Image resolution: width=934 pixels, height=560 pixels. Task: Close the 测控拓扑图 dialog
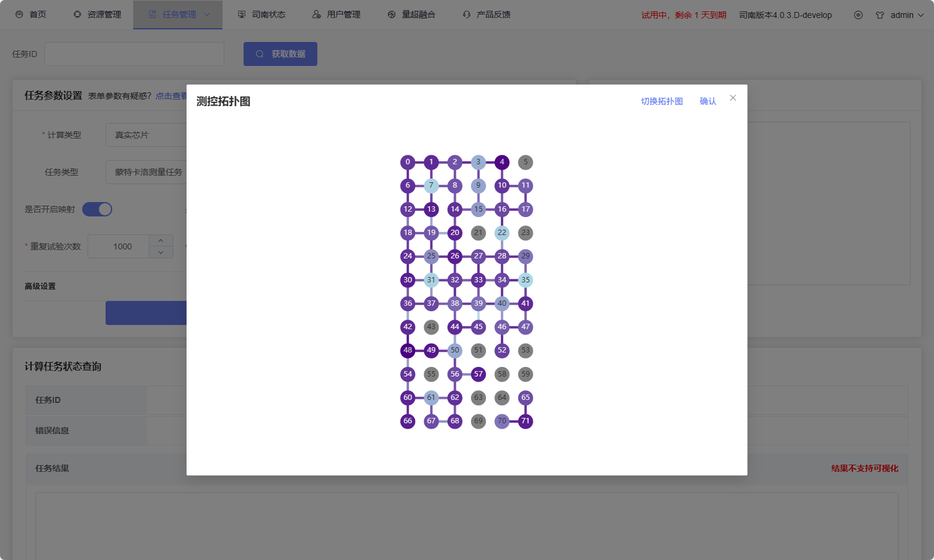732,98
